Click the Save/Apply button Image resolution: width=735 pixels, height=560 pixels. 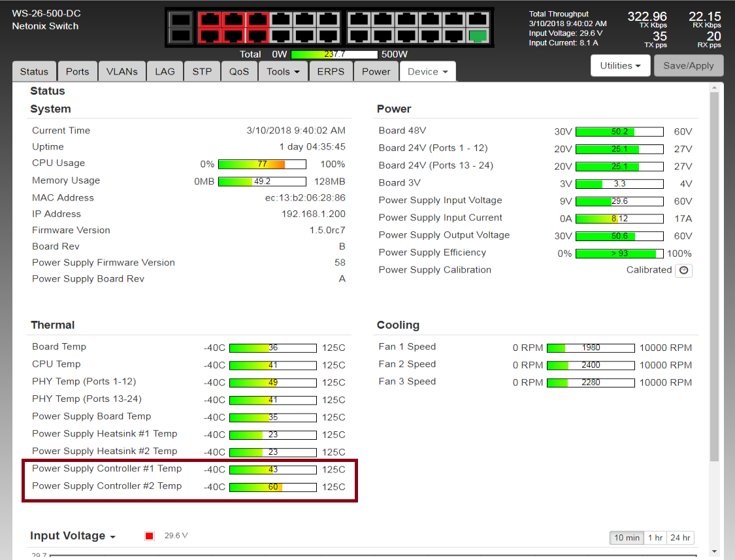click(x=688, y=65)
